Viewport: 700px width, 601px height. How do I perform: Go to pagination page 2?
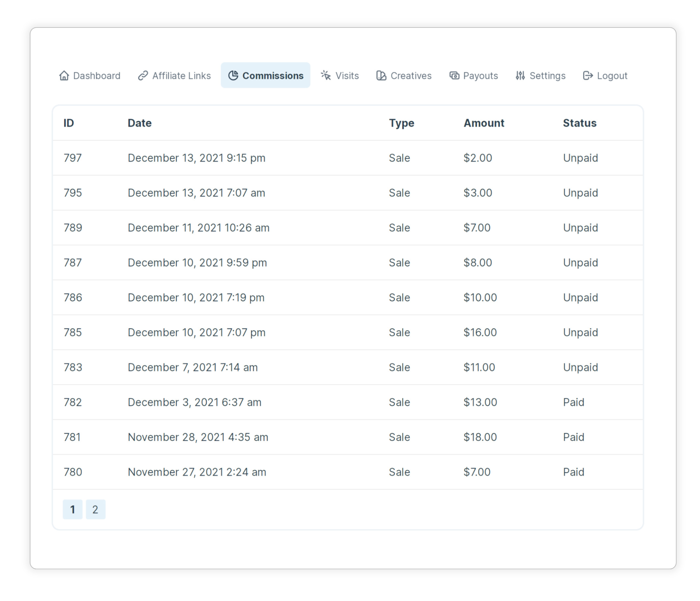(x=95, y=509)
